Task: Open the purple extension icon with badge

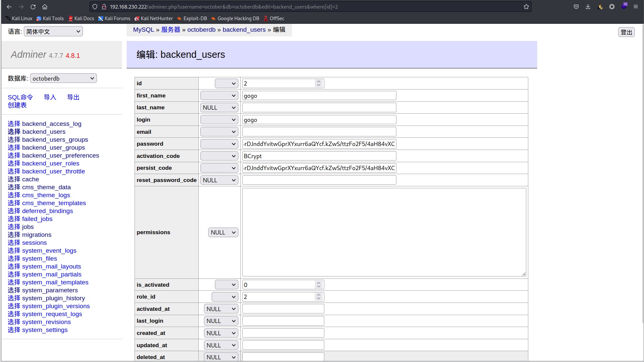Action: (x=624, y=6)
